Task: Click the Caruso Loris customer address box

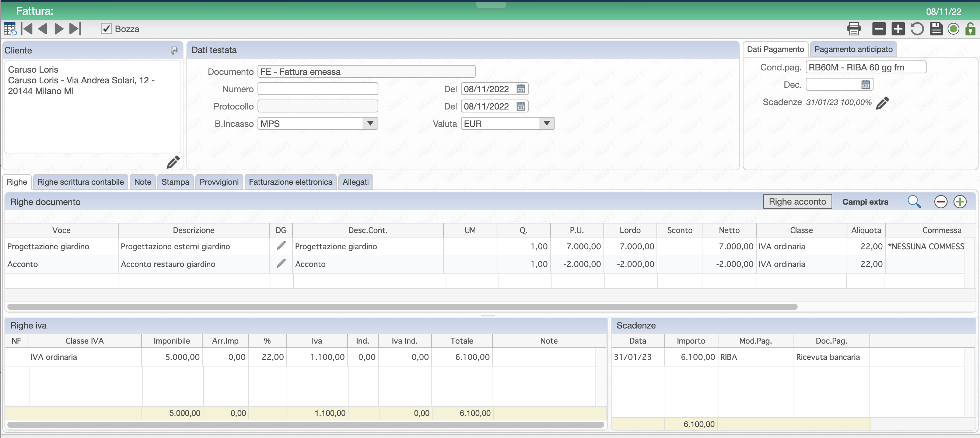Action: point(92,107)
